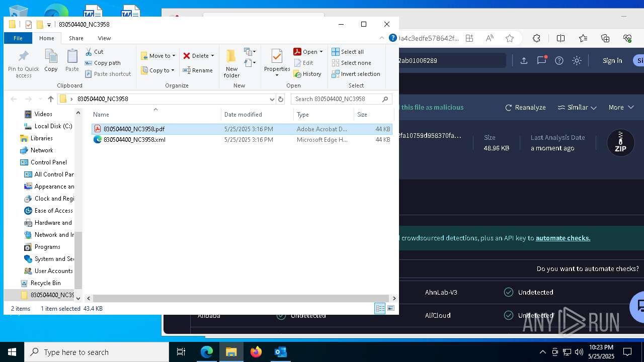Open Similar dropdown in VirusTotal
The height and width of the screenshot is (362, 644).
tap(577, 108)
